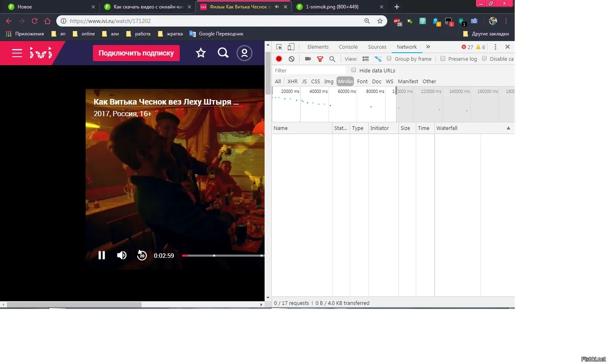The width and height of the screenshot is (608, 364).
Task: Toggle capture screenshots camera icon
Action: point(308,59)
